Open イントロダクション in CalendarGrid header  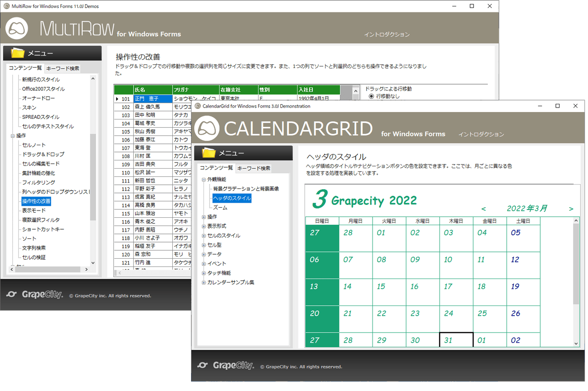[x=481, y=134]
